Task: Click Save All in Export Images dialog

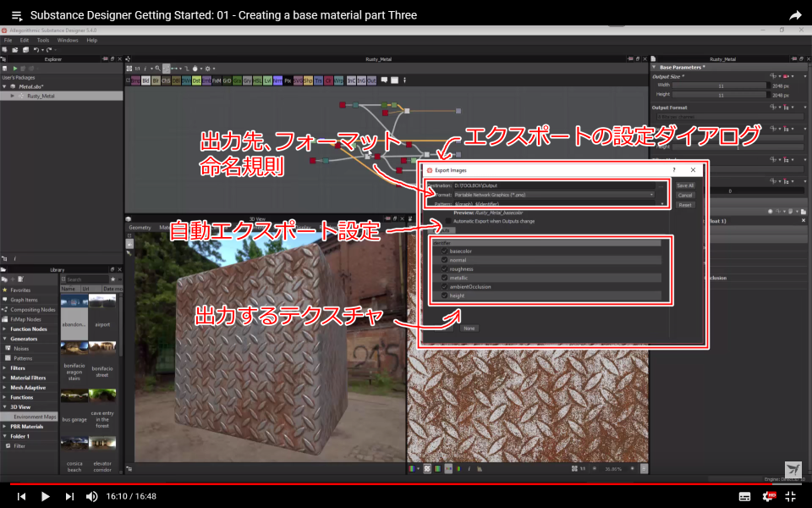Action: [685, 185]
